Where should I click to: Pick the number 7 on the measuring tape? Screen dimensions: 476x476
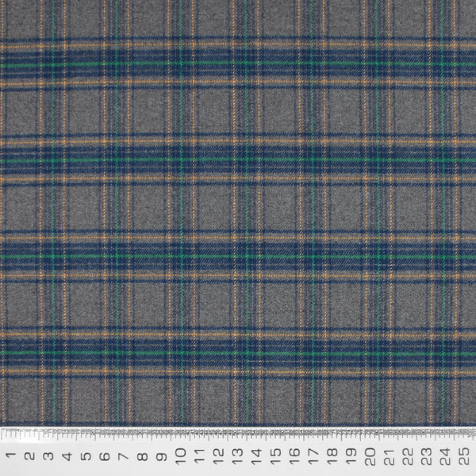123,456
